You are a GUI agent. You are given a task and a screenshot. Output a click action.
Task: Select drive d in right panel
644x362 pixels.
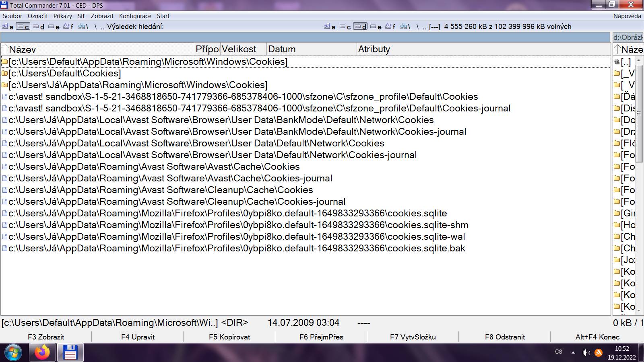[360, 27]
